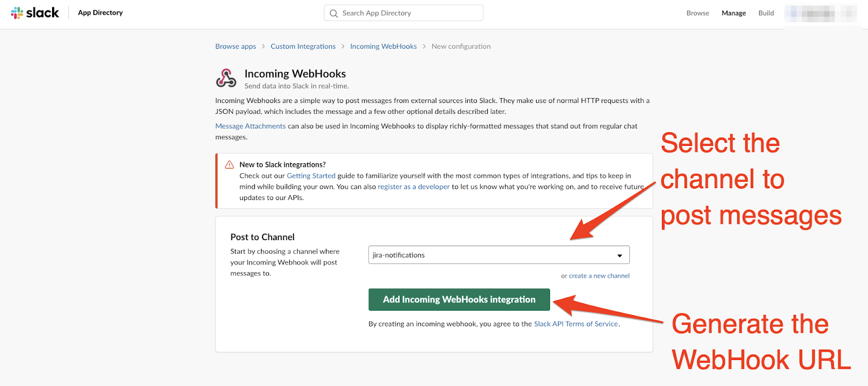This screenshot has width=868, height=386.
Task: Click Send data into Slack in real-time text
Action: point(297,86)
